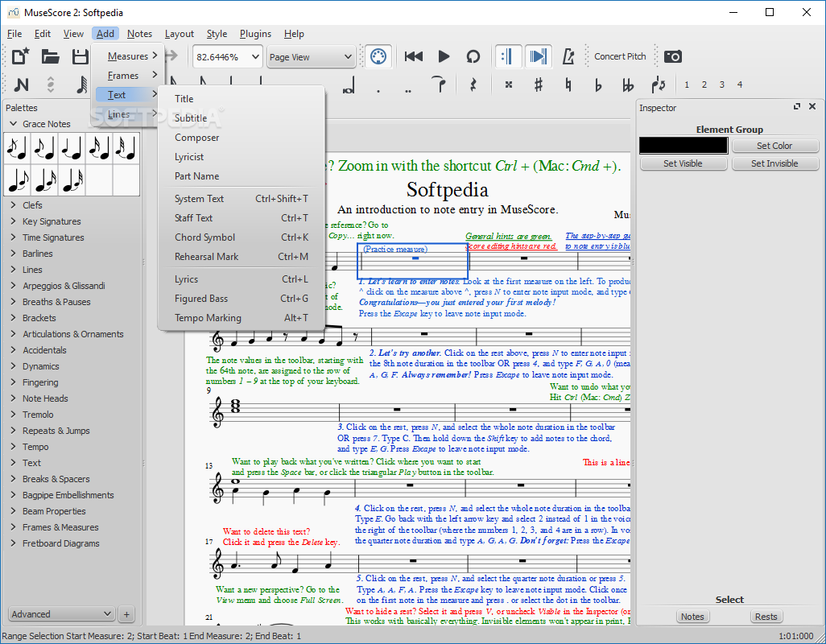Switch to voice 4
The width and height of the screenshot is (826, 644).
[x=740, y=85]
